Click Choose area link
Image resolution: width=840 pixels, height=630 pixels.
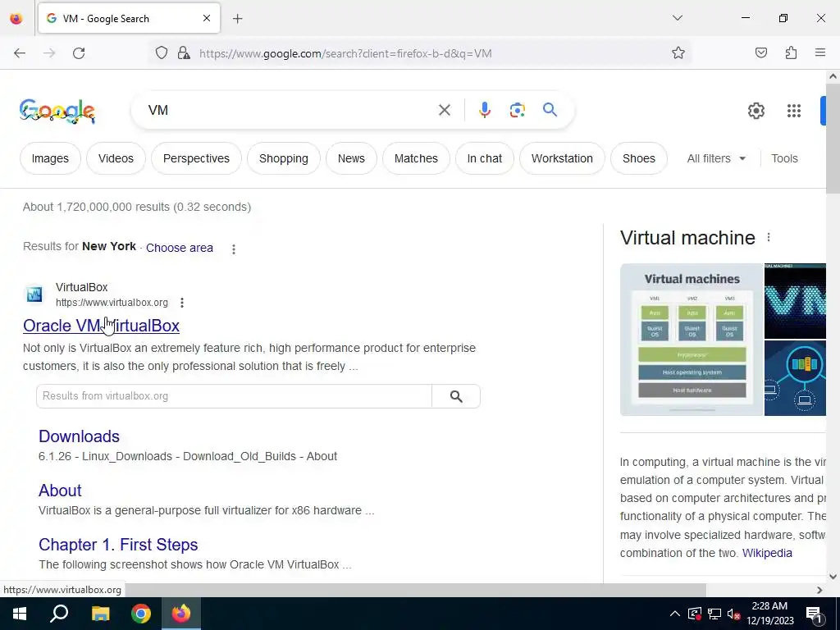(x=180, y=248)
